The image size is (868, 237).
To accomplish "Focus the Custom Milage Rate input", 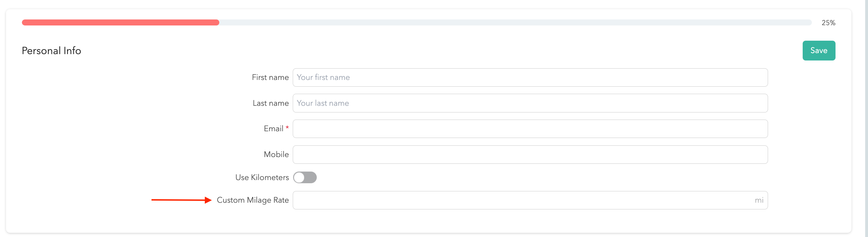I will point(523,200).
